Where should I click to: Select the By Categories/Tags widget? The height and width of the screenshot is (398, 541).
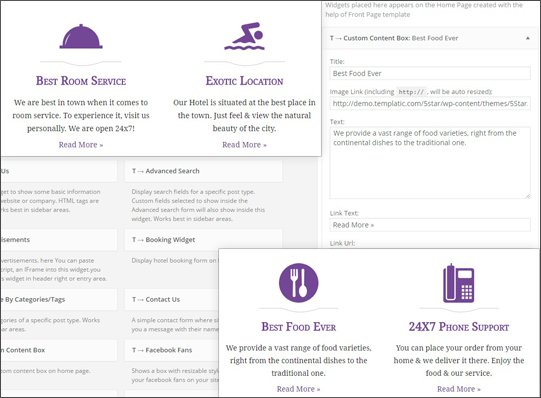59,299
